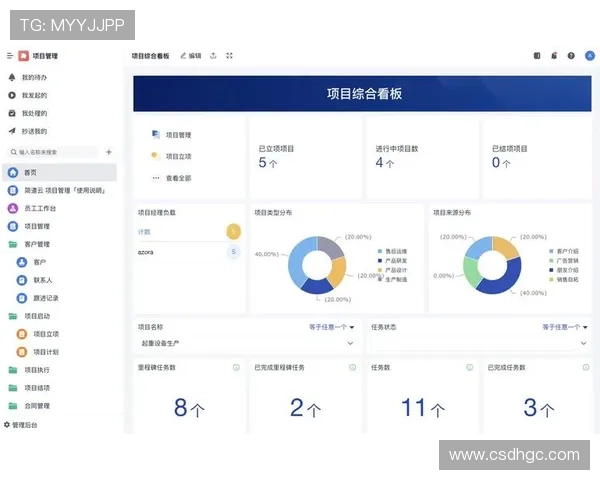Click the azora row in manager load
Image resolution: width=600 pixels, height=480 pixels.
189,252
